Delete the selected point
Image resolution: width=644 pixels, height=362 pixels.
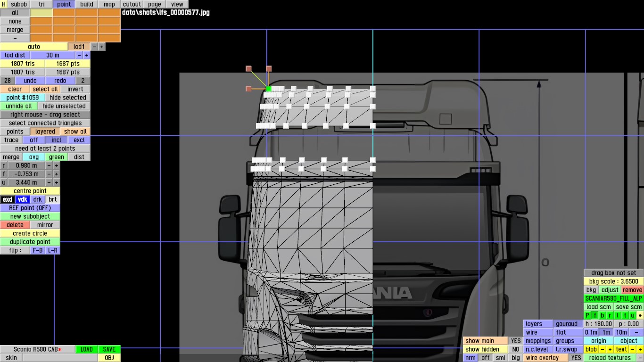15,225
